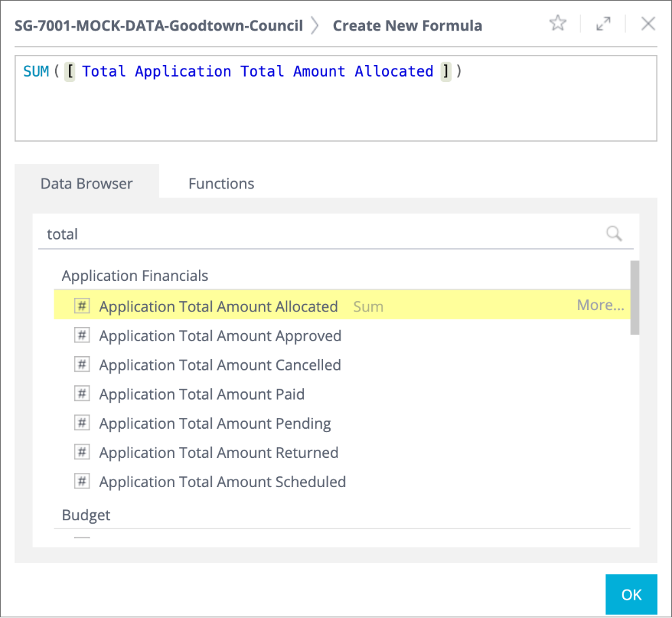The height and width of the screenshot is (618, 672).
Task: Expand the Budget group header
Action: (x=86, y=515)
